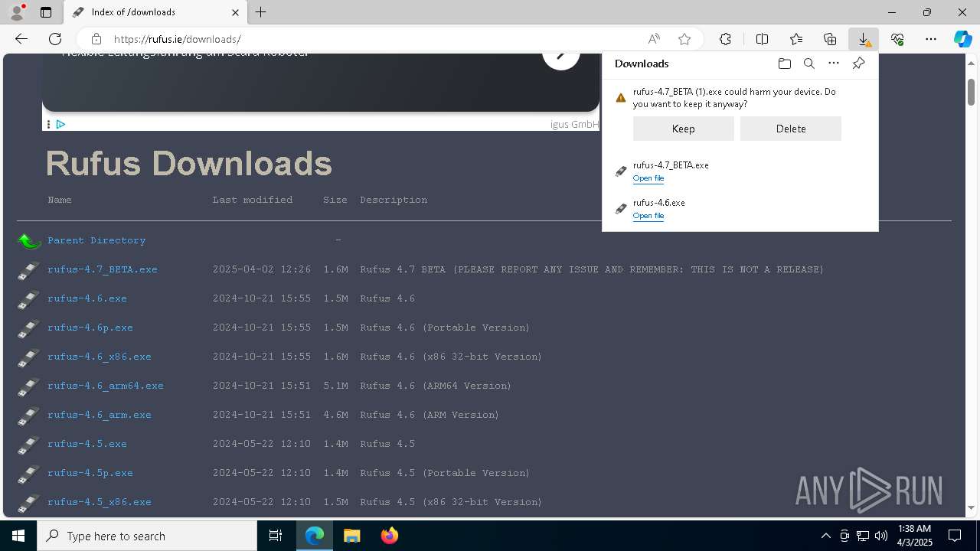The image size is (980, 551).
Task: Click the network icon in tray
Action: coord(863,536)
